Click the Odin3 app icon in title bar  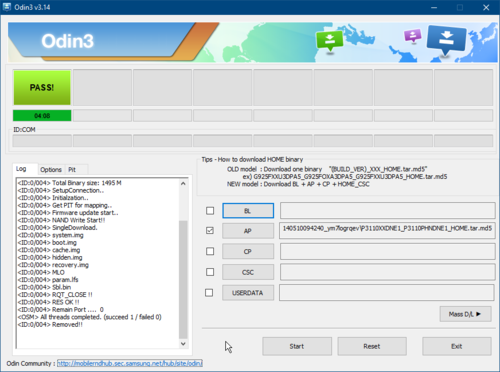point(7,7)
